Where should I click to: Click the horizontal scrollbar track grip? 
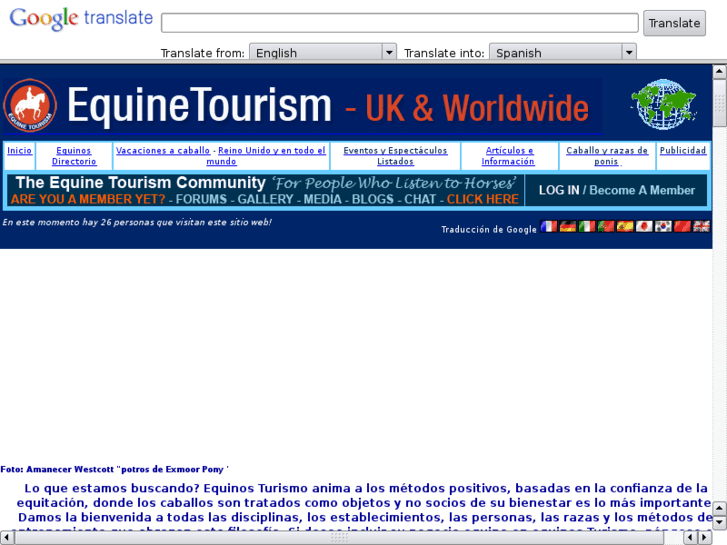click(x=339, y=538)
